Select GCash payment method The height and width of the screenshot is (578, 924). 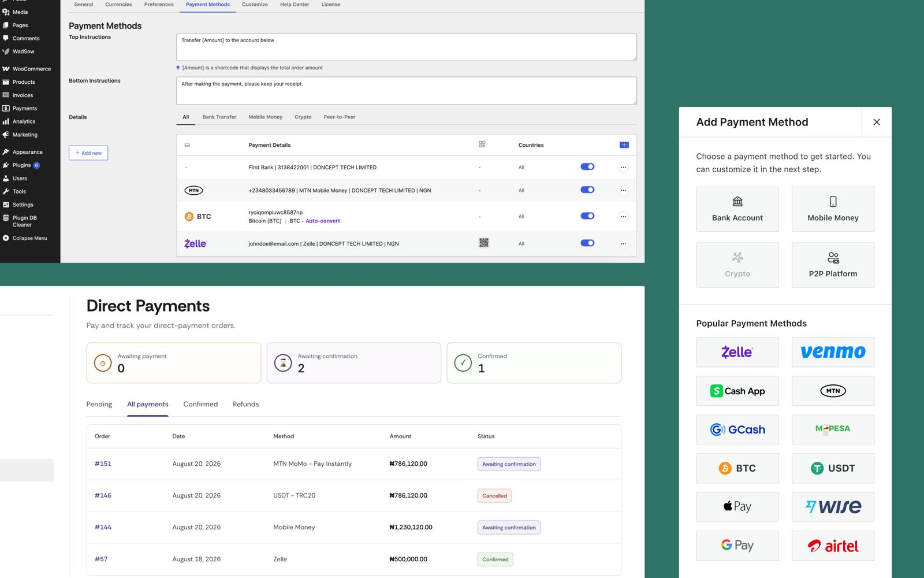[x=737, y=429]
